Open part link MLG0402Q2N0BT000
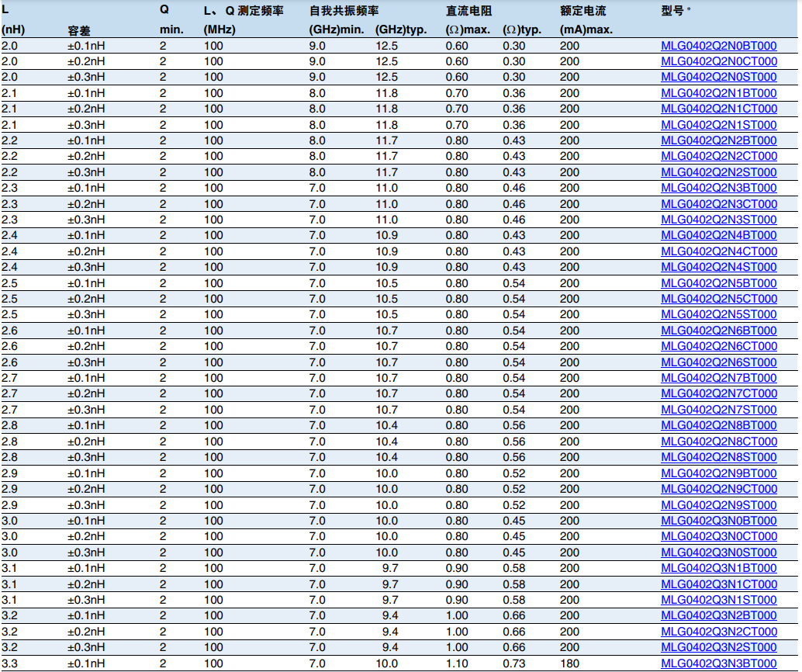The width and height of the screenshot is (802, 672). click(719, 46)
